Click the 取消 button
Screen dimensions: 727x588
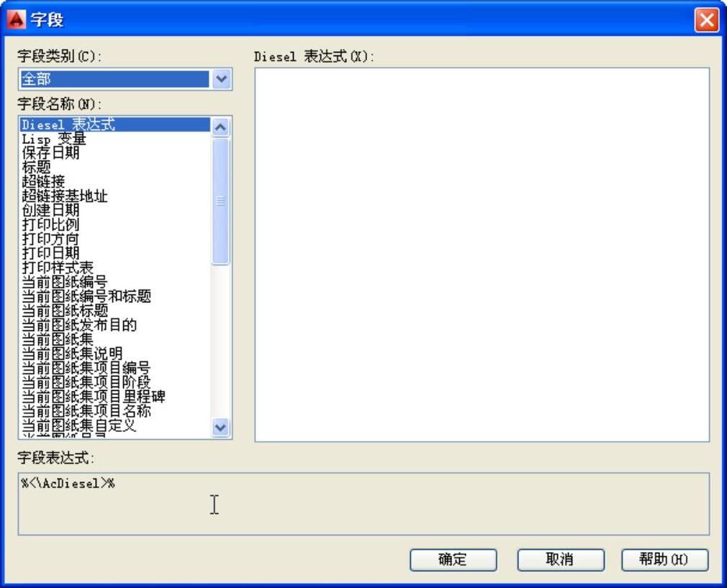561,560
